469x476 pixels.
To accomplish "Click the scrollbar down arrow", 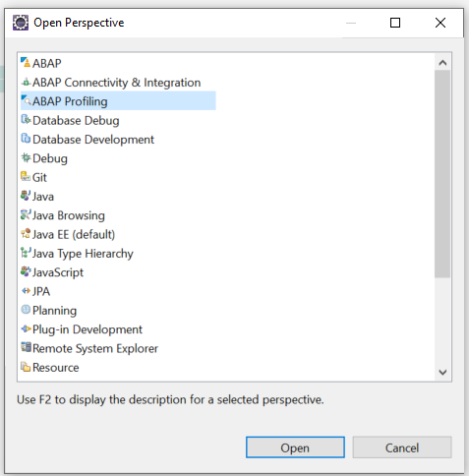I will point(442,372).
